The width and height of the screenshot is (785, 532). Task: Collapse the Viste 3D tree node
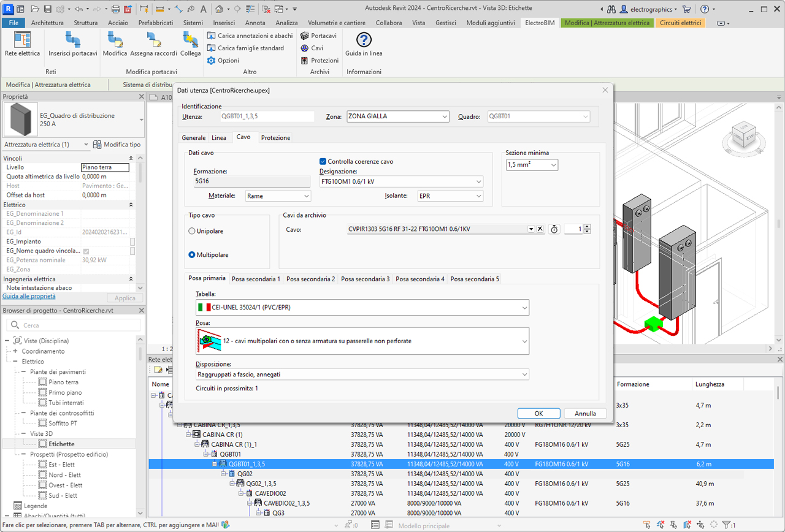point(24,434)
